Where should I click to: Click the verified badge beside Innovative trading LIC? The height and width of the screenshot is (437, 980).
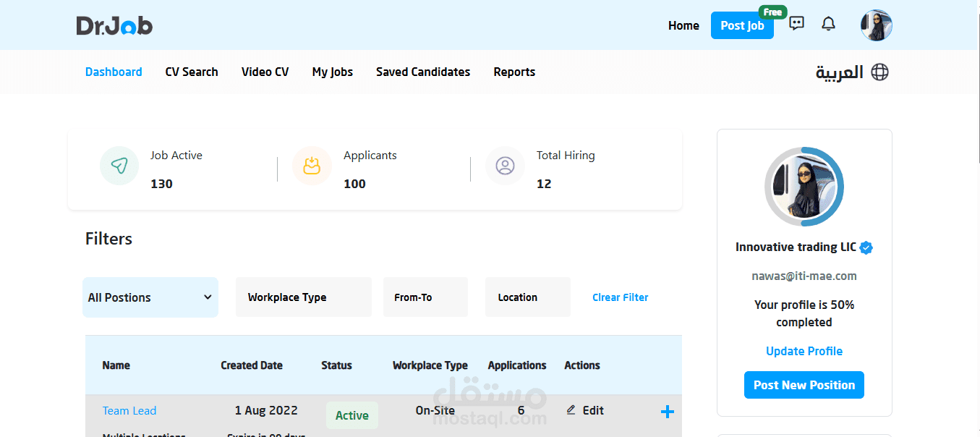click(866, 247)
